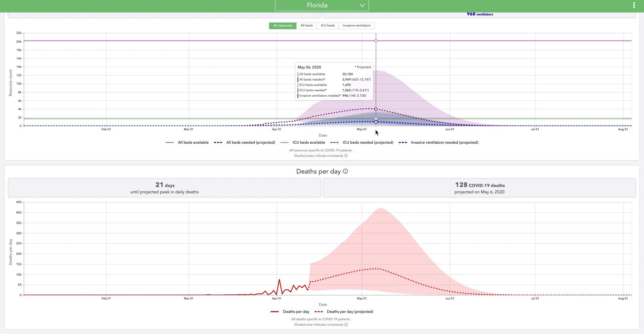Click the All beds needed marker on chart
This screenshot has width=644, height=334.
click(x=376, y=109)
